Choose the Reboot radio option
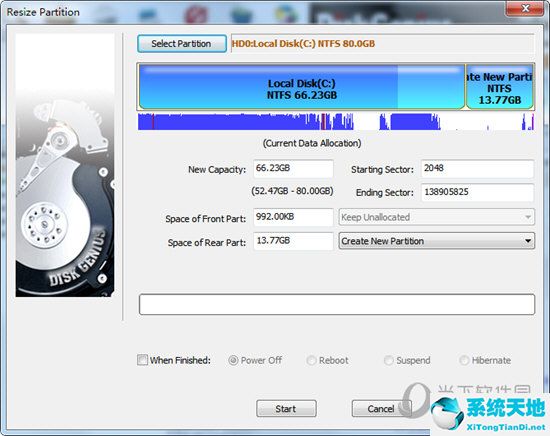Image resolution: width=550 pixels, height=436 pixels. [311, 360]
